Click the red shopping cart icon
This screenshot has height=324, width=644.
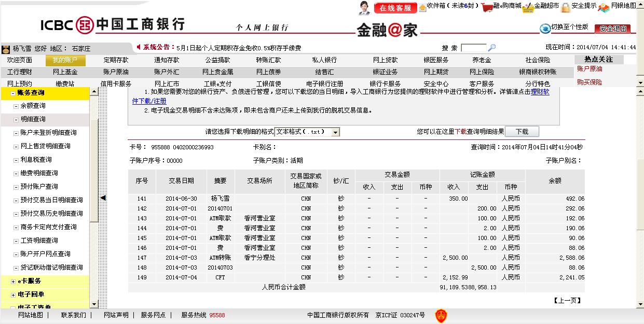point(486,7)
